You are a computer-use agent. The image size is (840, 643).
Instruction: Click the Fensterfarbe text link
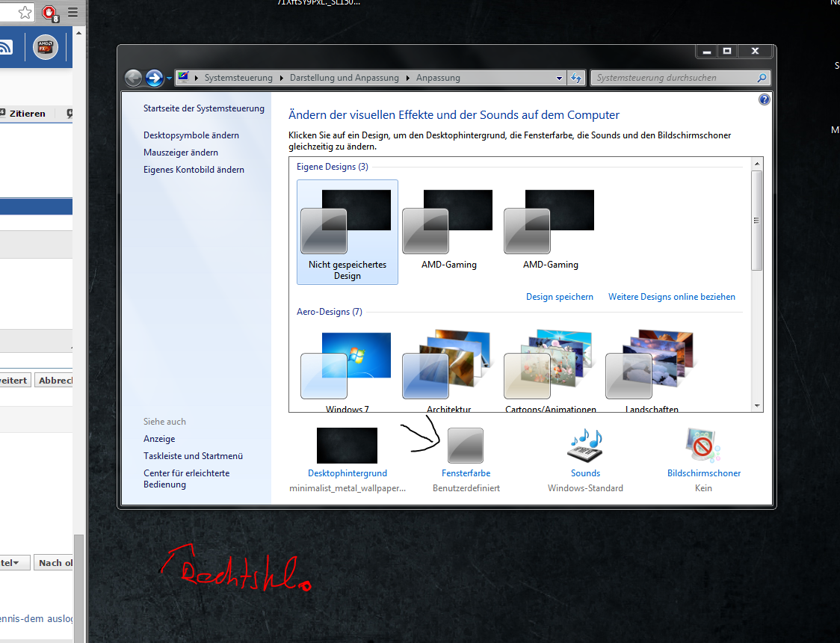466,473
